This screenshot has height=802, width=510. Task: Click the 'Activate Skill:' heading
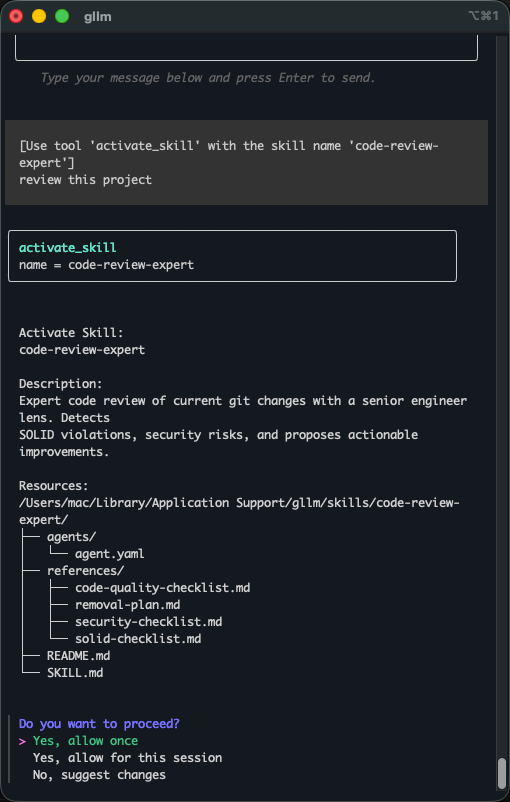pyautogui.click(x=71, y=332)
